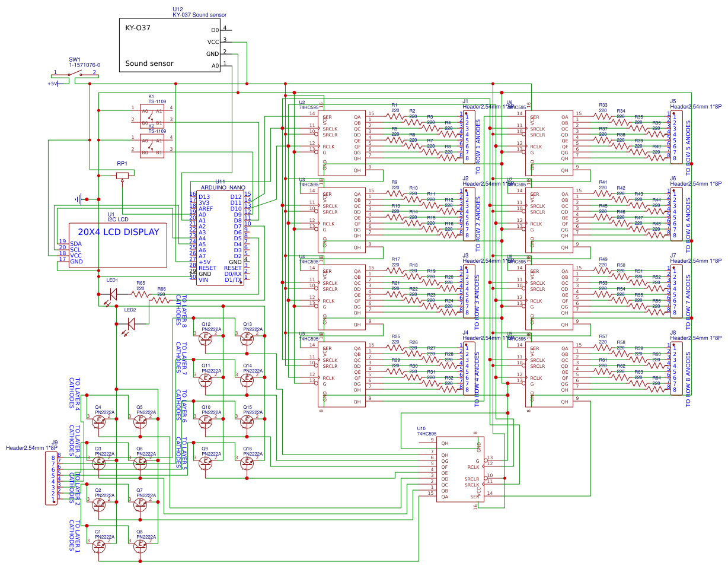
Task: Click the J5 header connector
Action: click(676, 137)
